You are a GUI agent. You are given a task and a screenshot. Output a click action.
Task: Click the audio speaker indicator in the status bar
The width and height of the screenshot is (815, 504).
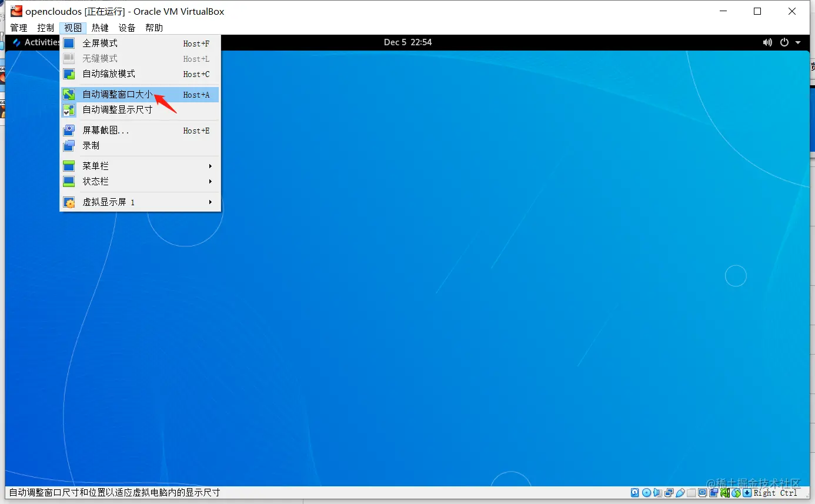(658, 493)
